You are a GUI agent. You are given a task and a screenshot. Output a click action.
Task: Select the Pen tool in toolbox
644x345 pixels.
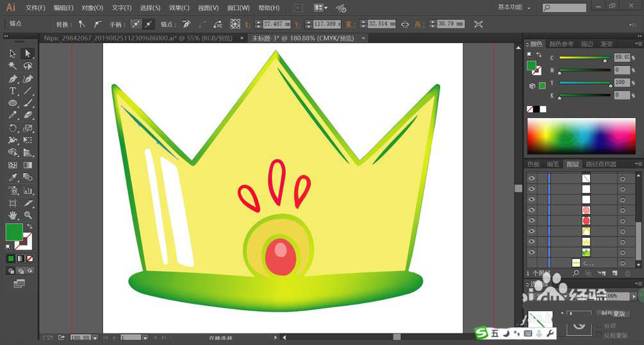(13, 78)
